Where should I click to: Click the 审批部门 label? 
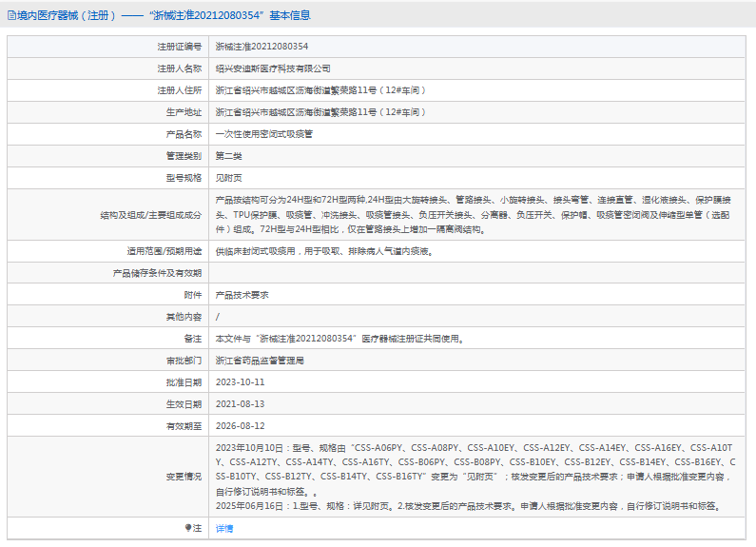(184, 361)
